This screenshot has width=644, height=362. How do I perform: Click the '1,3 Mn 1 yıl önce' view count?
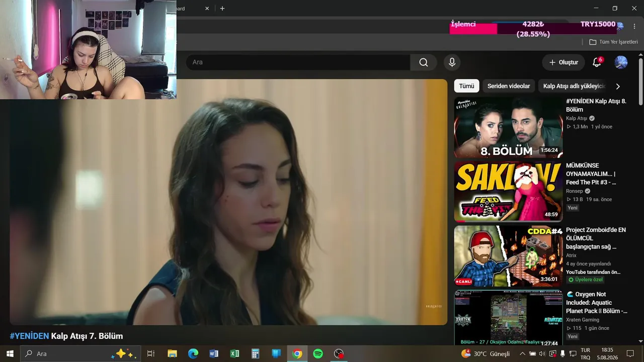coord(589,127)
